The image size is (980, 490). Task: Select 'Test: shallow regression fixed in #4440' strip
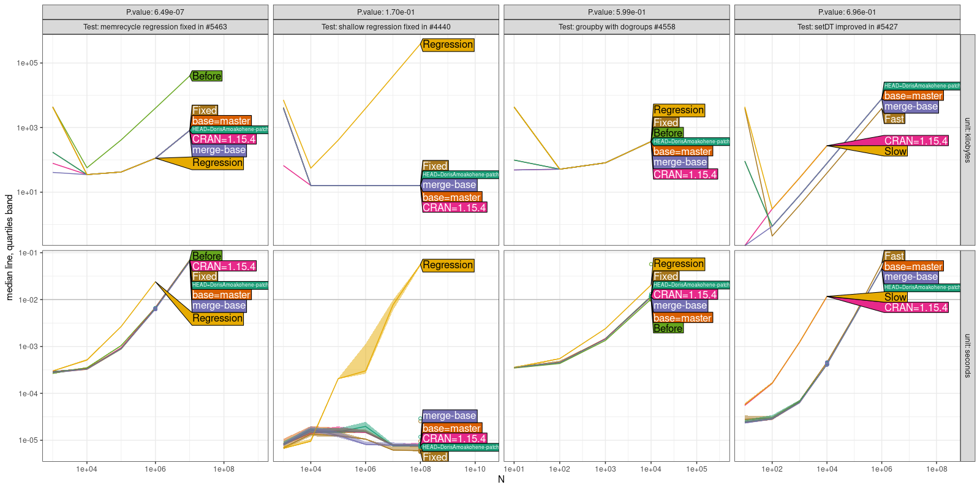[386, 27]
